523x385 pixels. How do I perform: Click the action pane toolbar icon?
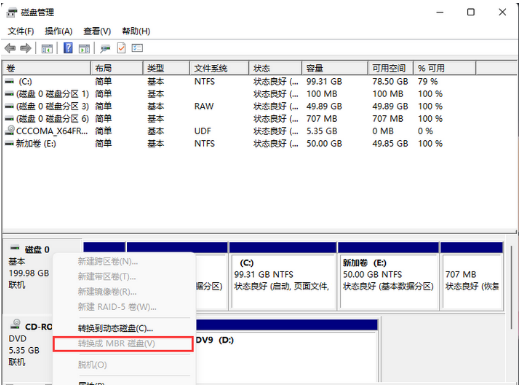coord(84,49)
